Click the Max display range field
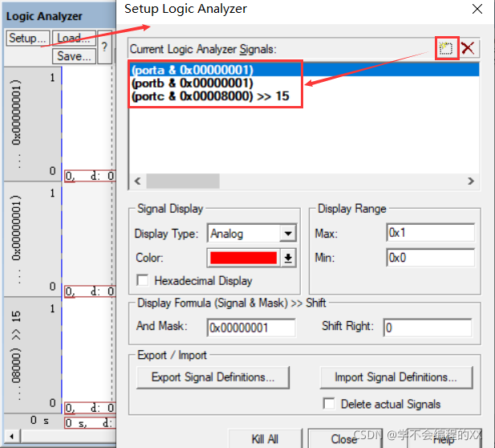This screenshot has height=448, width=495. (430, 233)
